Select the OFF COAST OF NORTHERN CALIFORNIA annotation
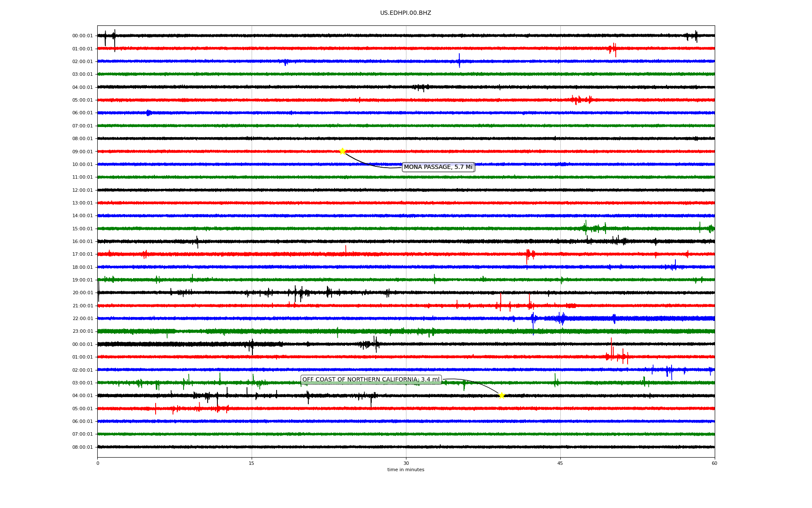 click(371, 380)
